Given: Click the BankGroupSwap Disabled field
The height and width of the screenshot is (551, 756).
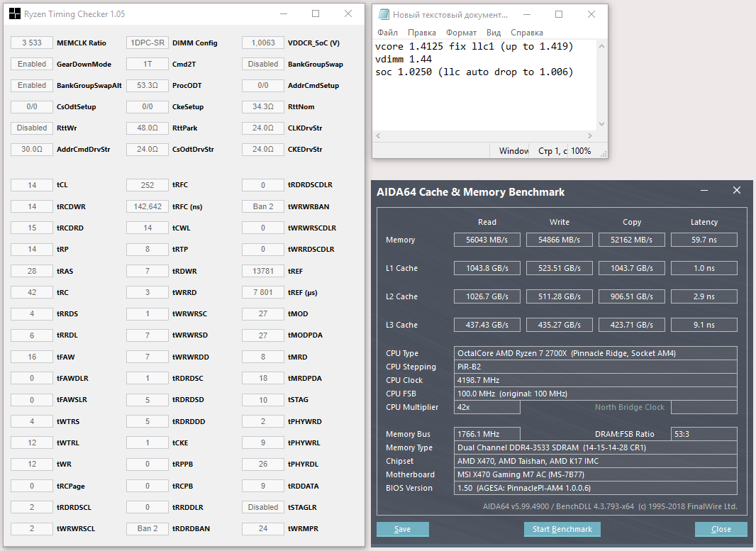Looking at the screenshot, I should pyautogui.click(x=263, y=64).
